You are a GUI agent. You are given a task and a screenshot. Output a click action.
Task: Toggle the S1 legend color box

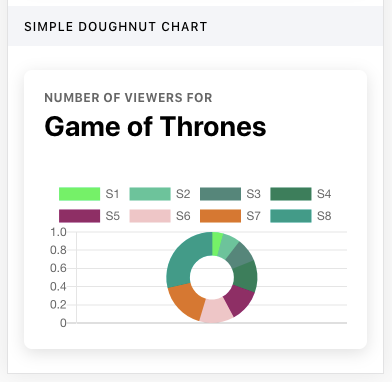click(79, 194)
